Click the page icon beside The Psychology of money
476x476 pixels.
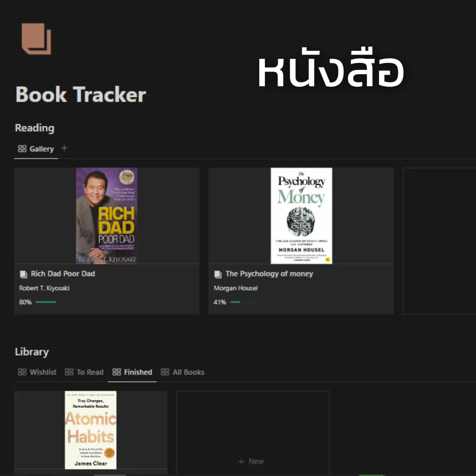pyautogui.click(x=218, y=274)
